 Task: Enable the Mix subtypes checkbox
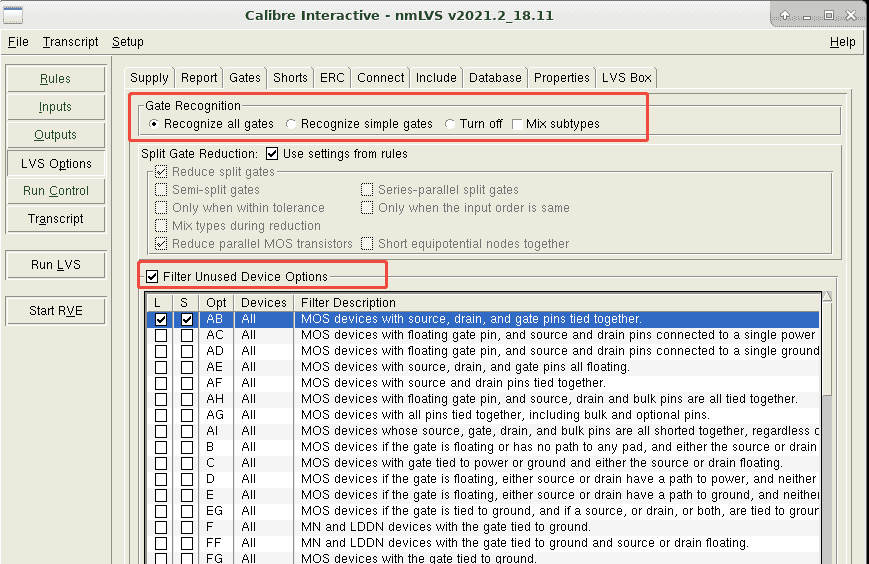click(x=516, y=124)
